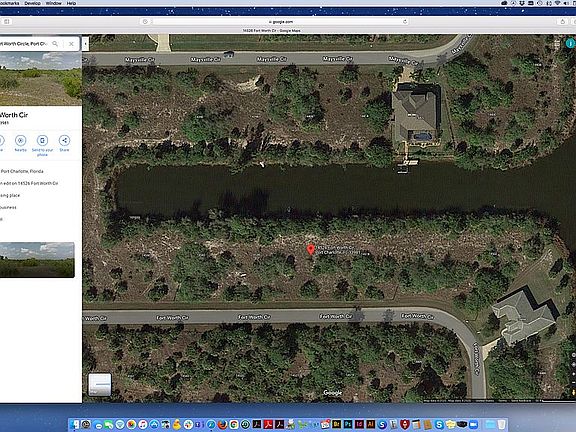Open the Trash in dock
This screenshot has height=432, width=576.
pos(501,424)
